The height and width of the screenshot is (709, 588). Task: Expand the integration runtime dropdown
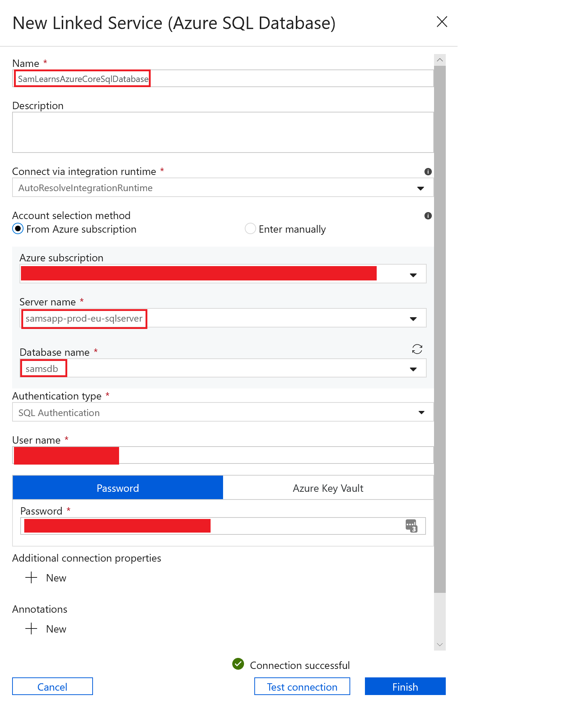[420, 188]
